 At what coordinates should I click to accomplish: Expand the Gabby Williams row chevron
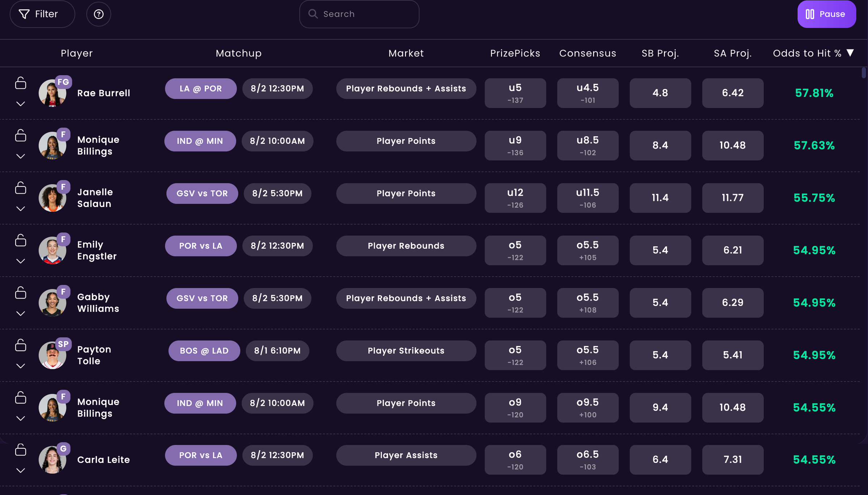tap(21, 313)
